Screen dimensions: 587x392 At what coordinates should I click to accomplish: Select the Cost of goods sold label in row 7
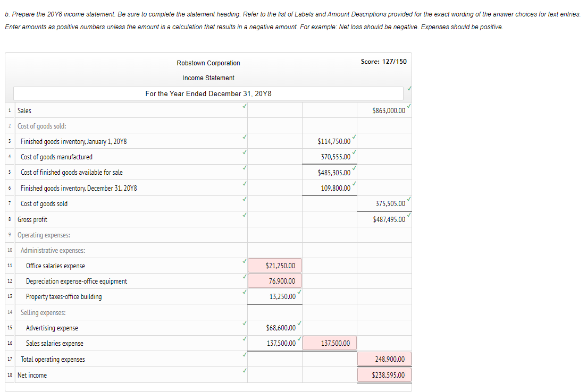pyautogui.click(x=44, y=204)
